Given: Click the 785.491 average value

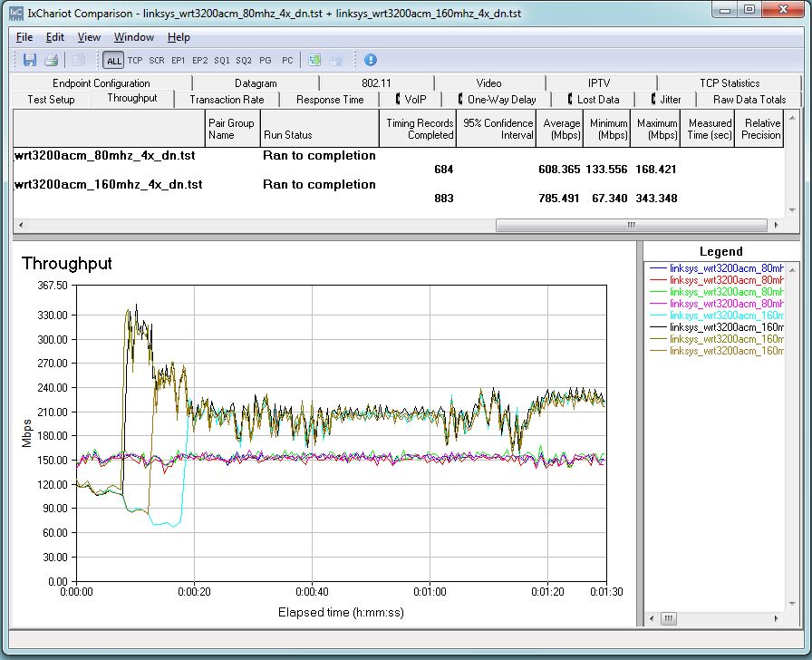Looking at the screenshot, I should pyautogui.click(x=559, y=199).
